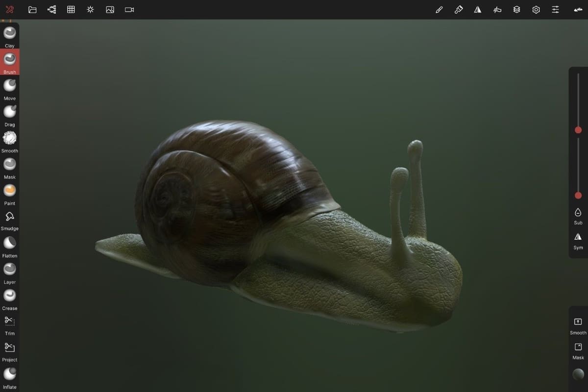Select the Smooth tool in left toolbar
Image resolution: width=588 pixels, height=392 pixels.
pyautogui.click(x=10, y=142)
